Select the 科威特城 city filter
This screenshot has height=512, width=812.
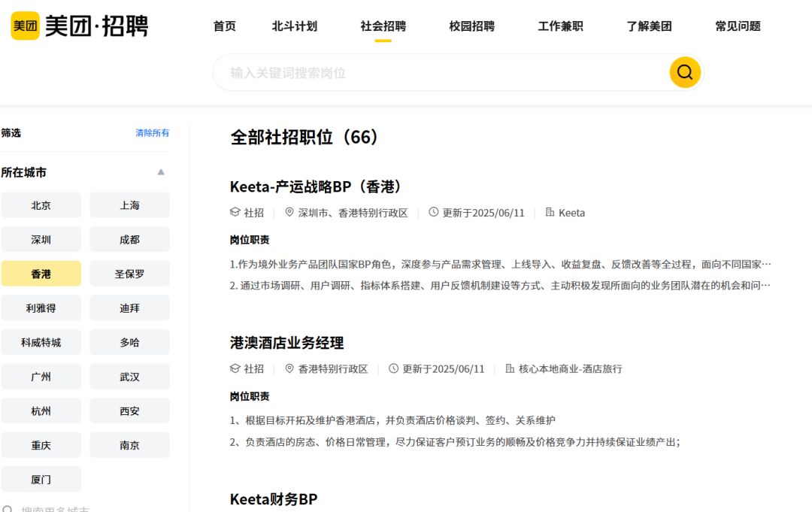(41, 343)
